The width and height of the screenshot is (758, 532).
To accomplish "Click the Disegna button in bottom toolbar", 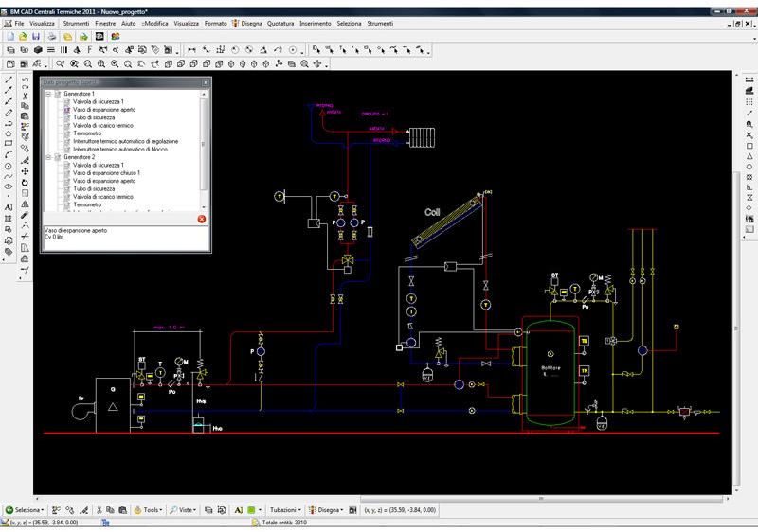I will click(x=329, y=509).
